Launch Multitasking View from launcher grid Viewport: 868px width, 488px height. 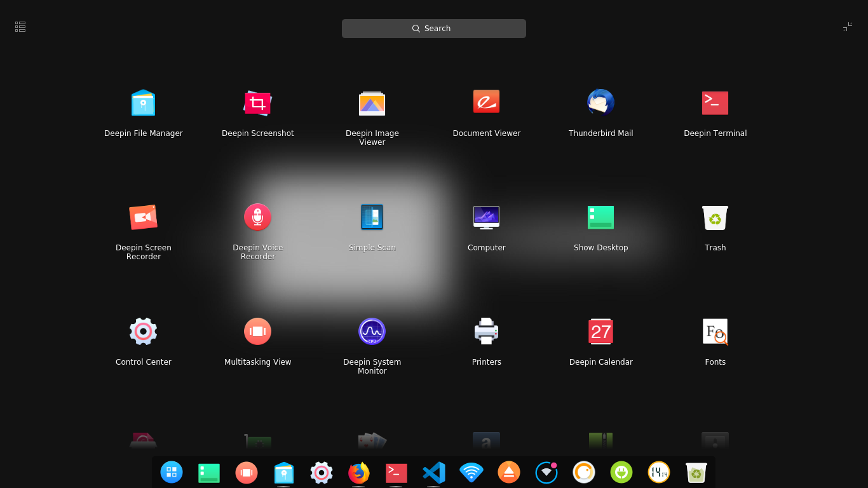pos(258,332)
